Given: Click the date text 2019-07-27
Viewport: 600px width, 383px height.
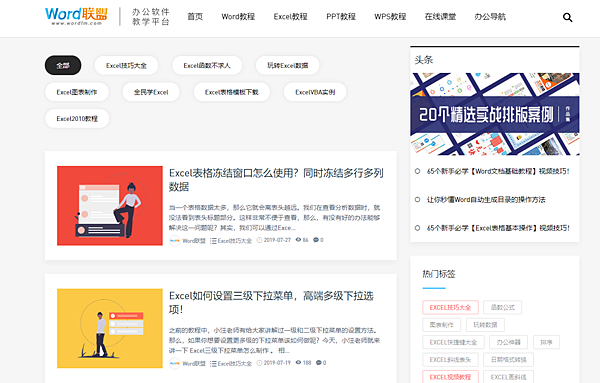Looking at the screenshot, I should [x=277, y=240].
